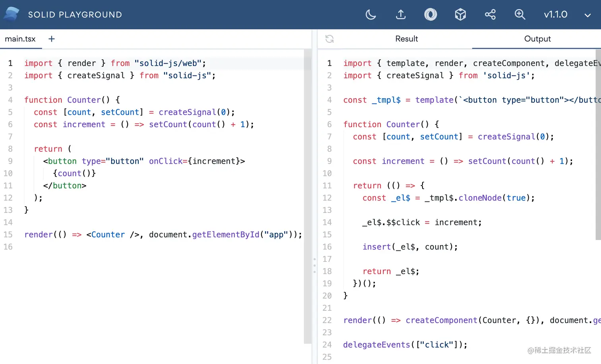
Task: Click the refresh preview icon
Action: click(x=330, y=39)
